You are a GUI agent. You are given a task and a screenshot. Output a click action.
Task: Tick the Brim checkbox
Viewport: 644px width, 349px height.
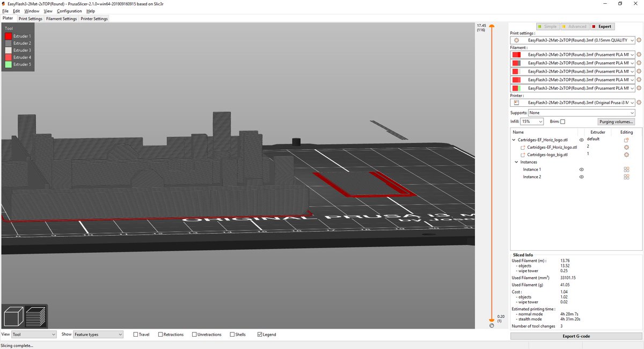coord(562,122)
